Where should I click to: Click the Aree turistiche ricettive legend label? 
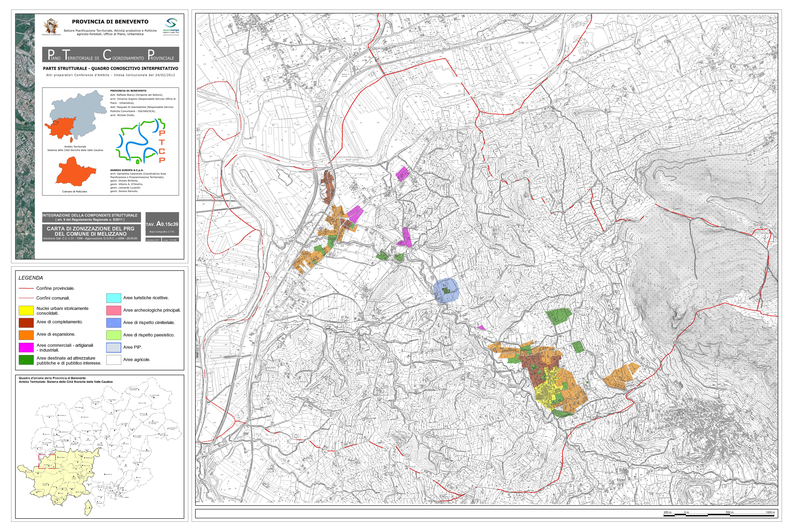pyautogui.click(x=146, y=298)
